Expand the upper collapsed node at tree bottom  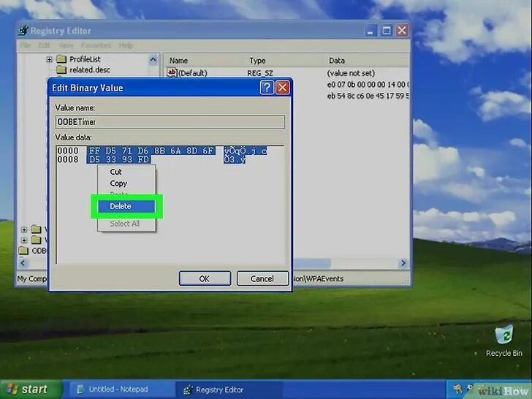coord(23,229)
